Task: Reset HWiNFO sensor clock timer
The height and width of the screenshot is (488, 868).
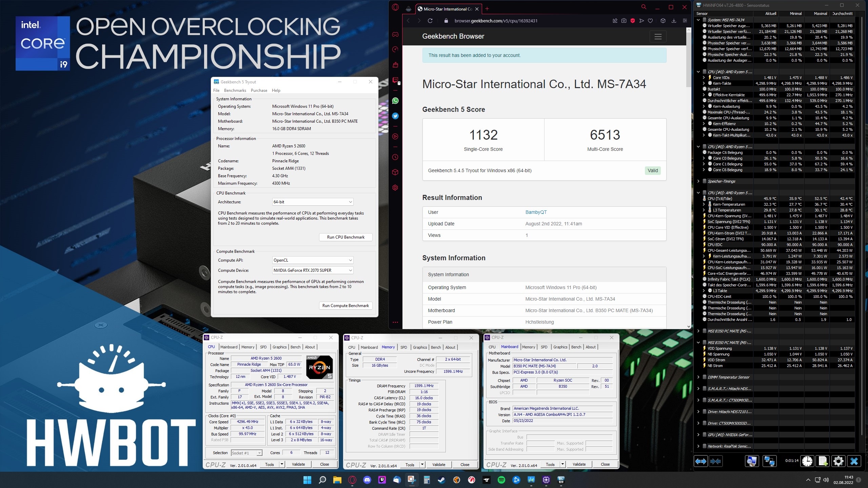Action: point(808,461)
